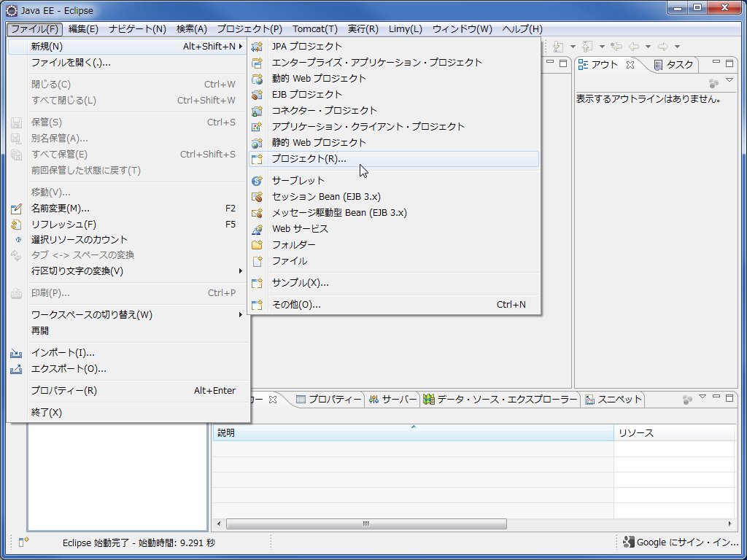
Task: Open the outline view menu triangle
Action: [729, 80]
